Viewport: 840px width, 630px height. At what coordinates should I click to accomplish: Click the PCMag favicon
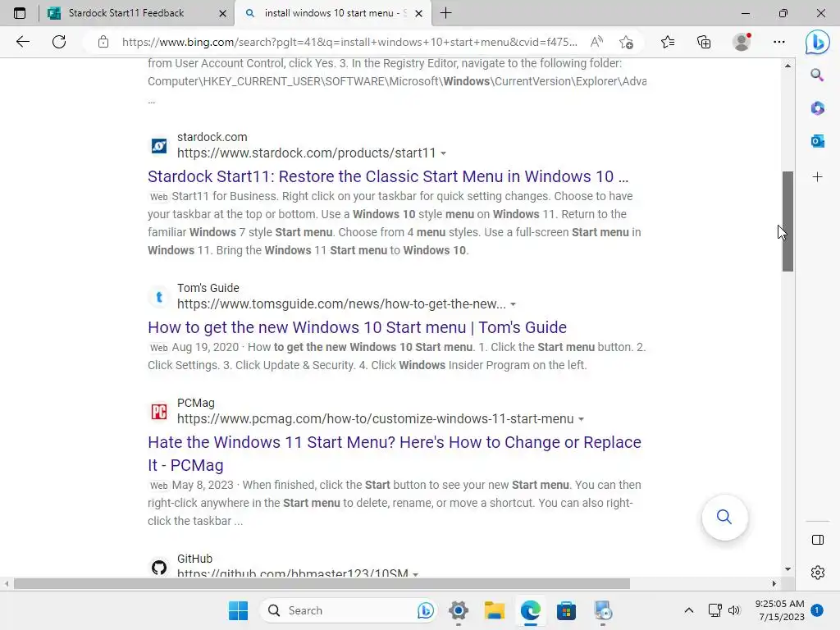158,412
